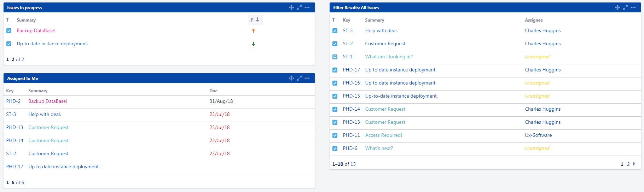Click the green low priority arrow icon
This screenshot has height=192, width=644.
point(253,44)
